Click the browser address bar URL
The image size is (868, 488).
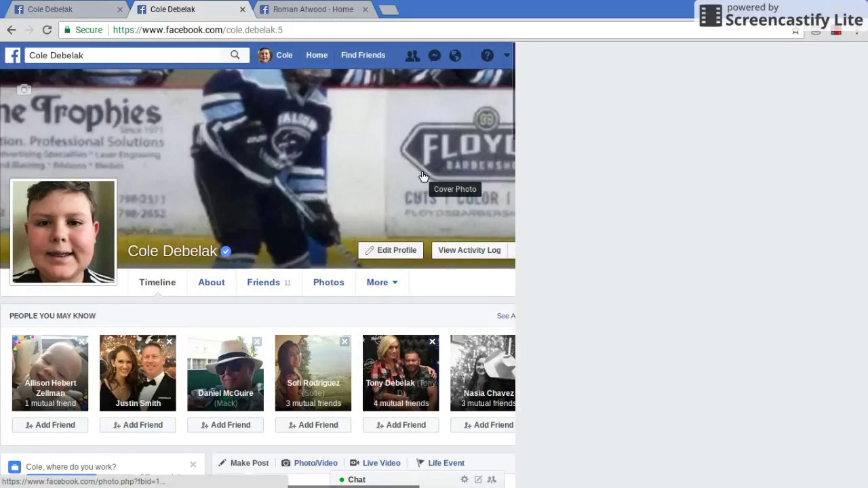pyautogui.click(x=197, y=30)
